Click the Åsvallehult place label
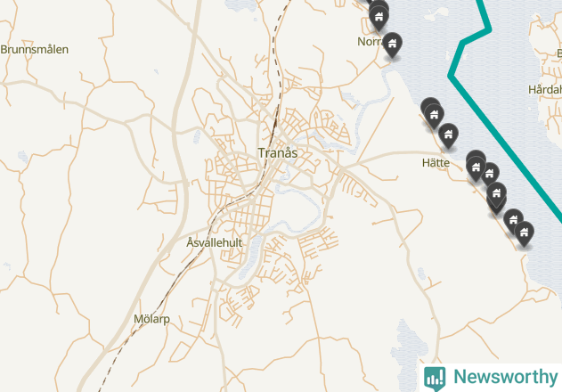The image size is (562, 392). [215, 243]
